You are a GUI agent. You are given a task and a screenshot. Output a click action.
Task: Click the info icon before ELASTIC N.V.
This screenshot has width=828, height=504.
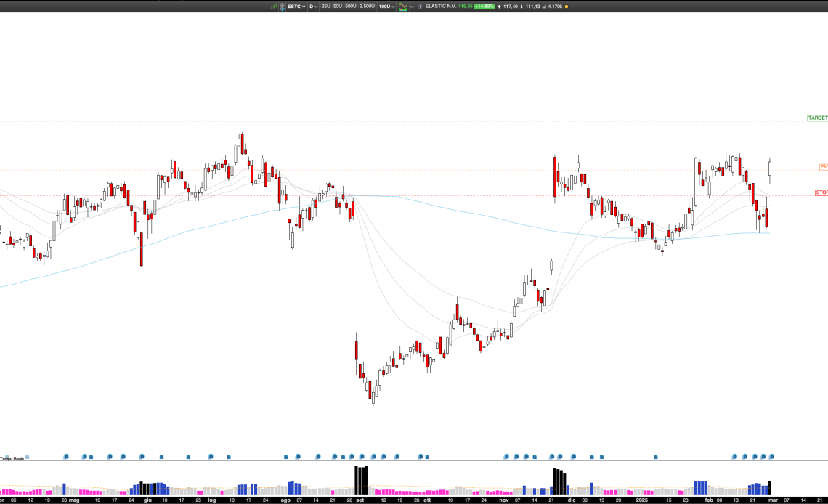tap(420, 7)
